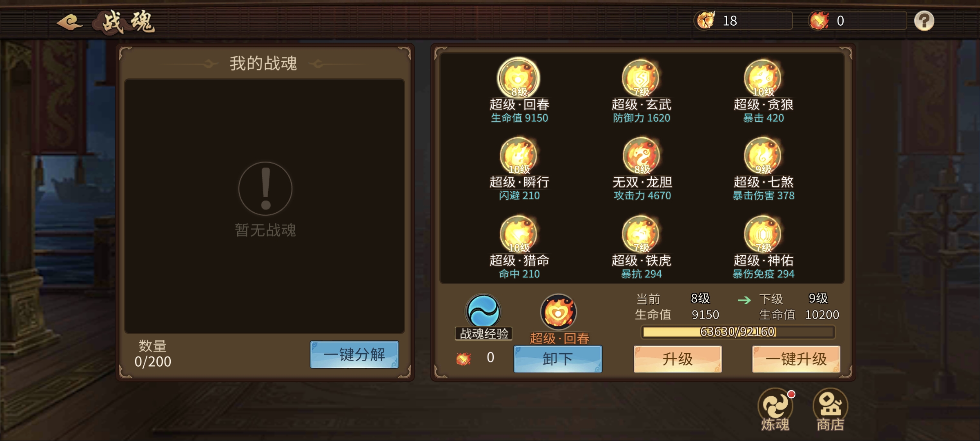The width and height of the screenshot is (980, 441).
Task: Select the 超级·回春 soul orb
Action: click(x=519, y=78)
